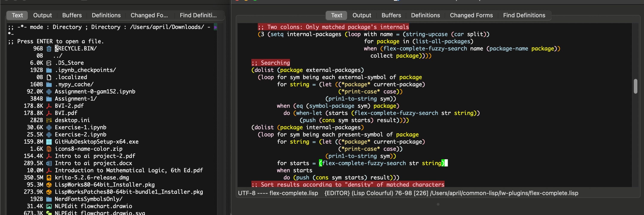The height and width of the screenshot is (215, 644).
Task: Click the disk image icon beside krita-5.2.6-release.dmg
Action: click(49, 178)
